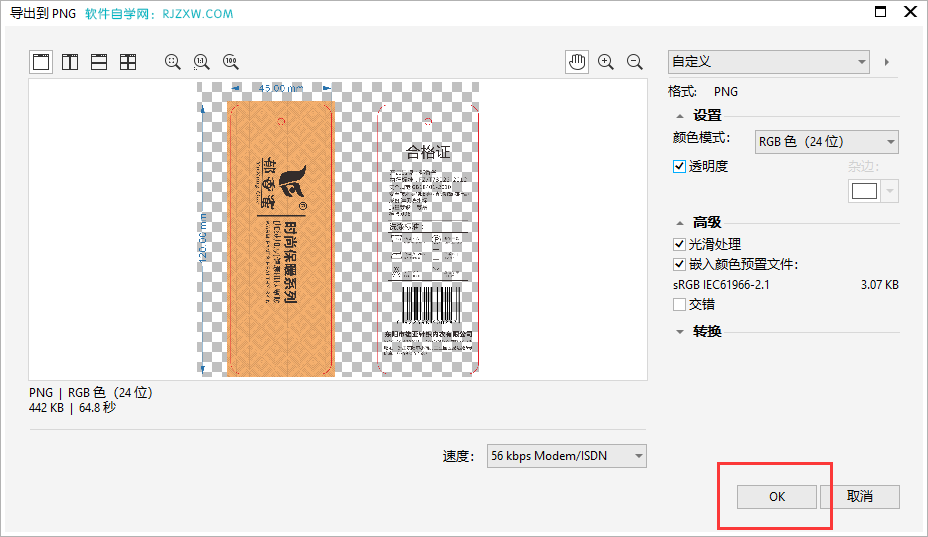The height and width of the screenshot is (537, 928).
Task: Switch to four-pane preview layout
Action: click(128, 62)
